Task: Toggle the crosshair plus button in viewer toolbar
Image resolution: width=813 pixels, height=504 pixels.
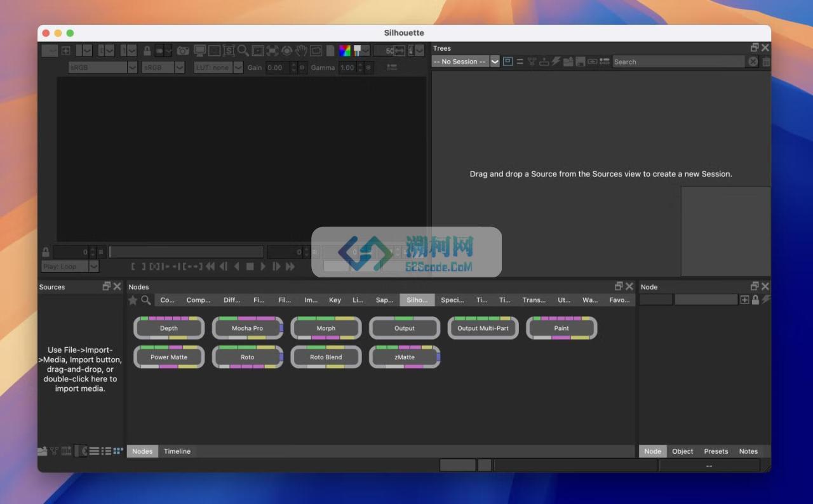Action: coord(66,51)
